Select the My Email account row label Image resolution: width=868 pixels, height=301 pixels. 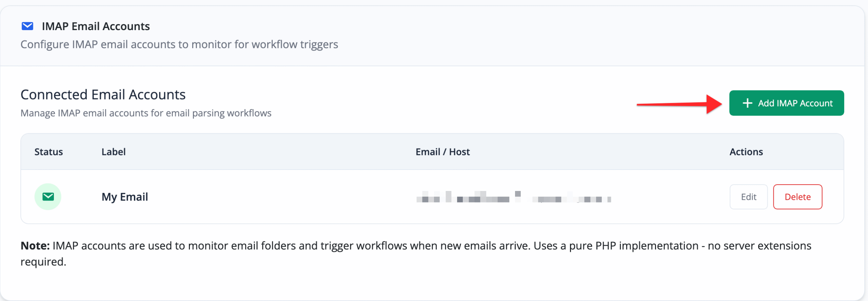tap(125, 196)
